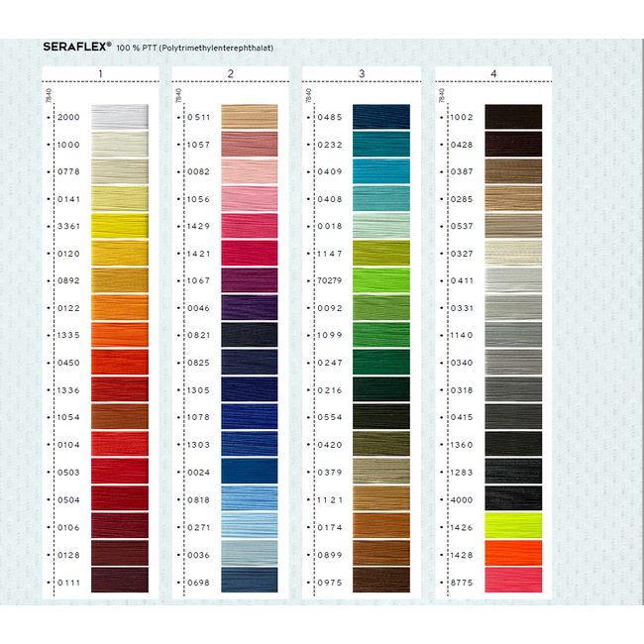Screen dimensions: 644x644
Task: Click the light gray 0411 swatch
Action: pyautogui.click(x=512, y=280)
